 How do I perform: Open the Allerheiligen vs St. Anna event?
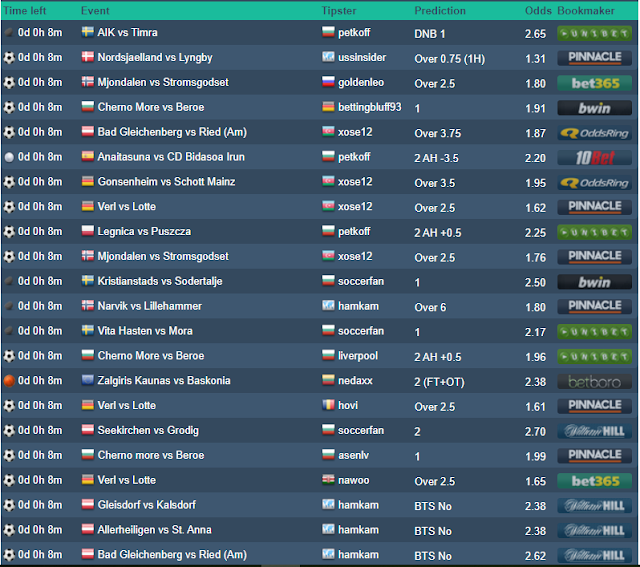coord(155,530)
